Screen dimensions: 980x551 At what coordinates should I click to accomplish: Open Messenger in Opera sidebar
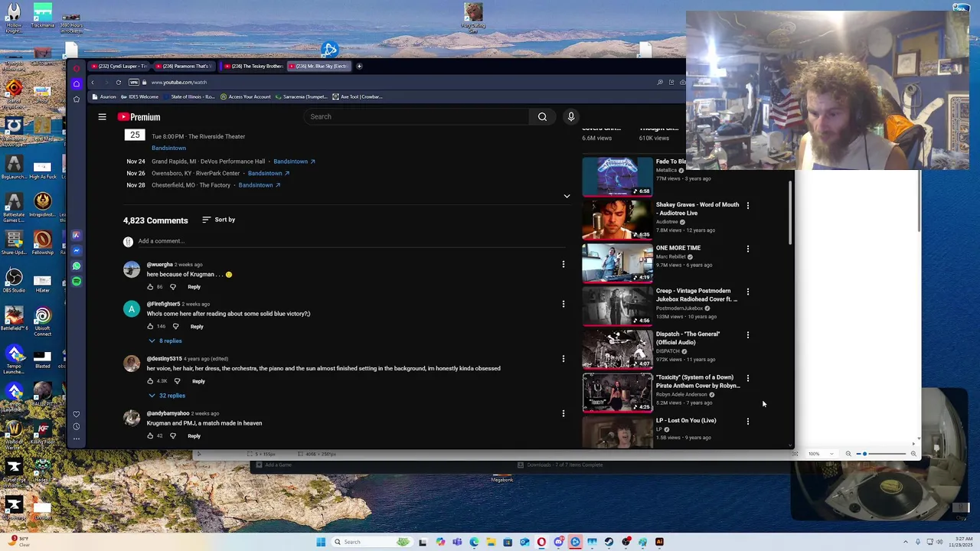[x=77, y=250]
